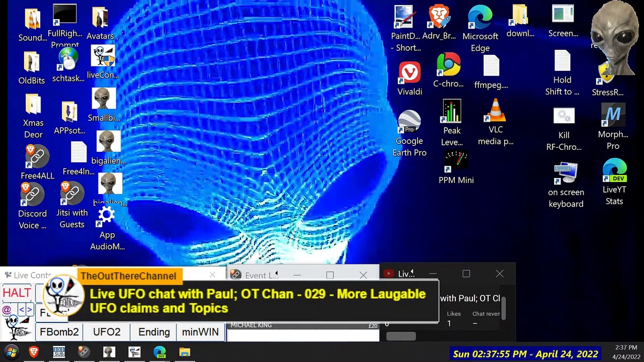Launch Adrv_Br Brave shortcut

click(x=439, y=23)
